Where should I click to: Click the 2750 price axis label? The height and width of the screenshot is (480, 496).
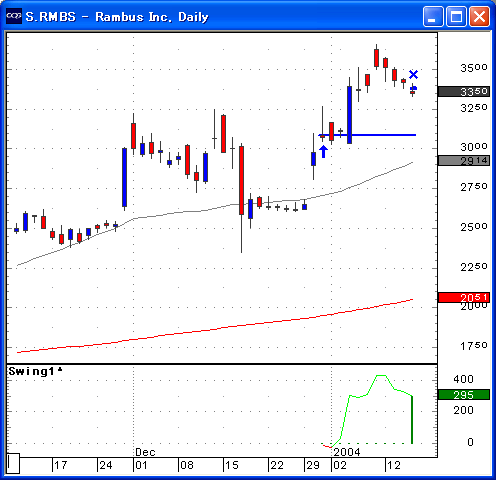click(x=474, y=187)
